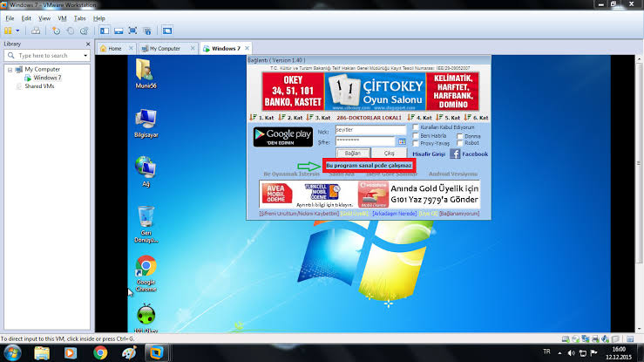Click the volume icon in the system tray
Viewport: 644px width, 362px height.
[572, 353]
